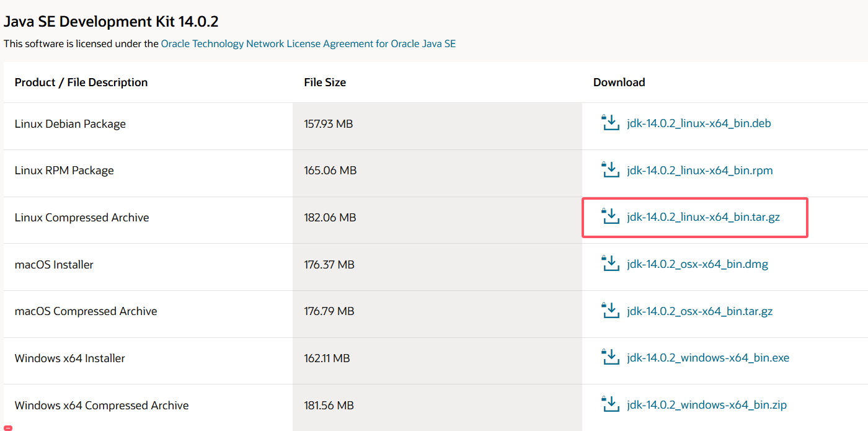Click download icon beside jdk-14.0.2_windows-x64_bin.exe
868x431 pixels.
point(611,357)
